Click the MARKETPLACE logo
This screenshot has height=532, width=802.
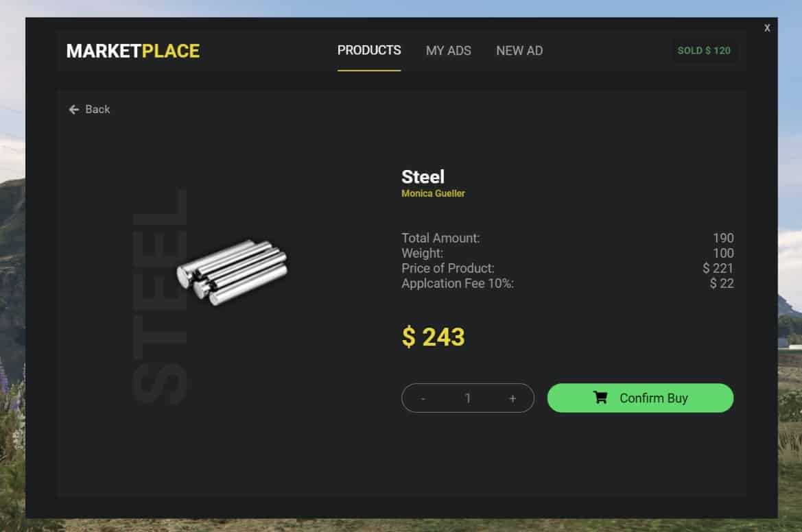tap(132, 50)
